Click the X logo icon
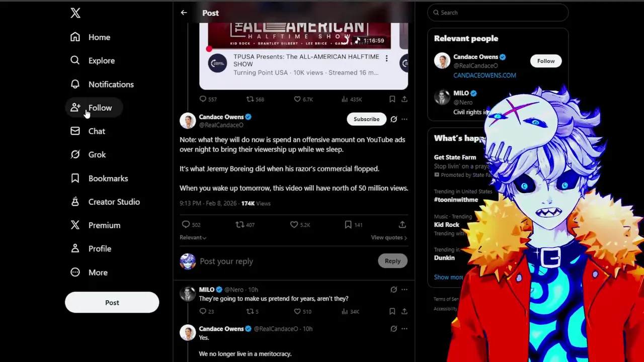The width and height of the screenshot is (644, 362). (x=75, y=13)
